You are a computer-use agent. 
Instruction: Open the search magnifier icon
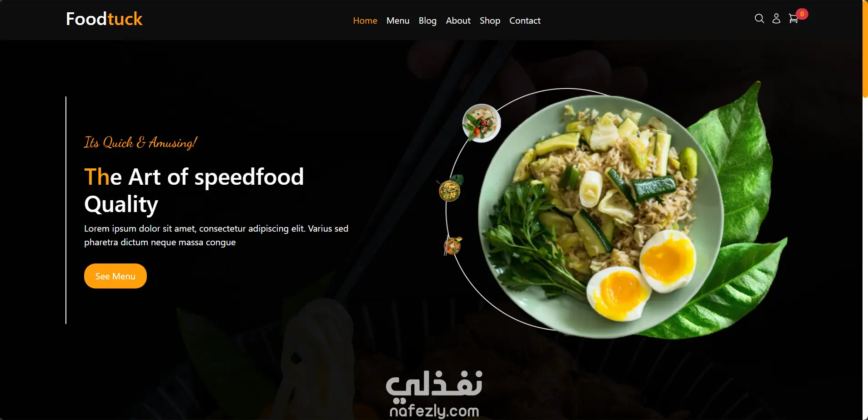pyautogui.click(x=759, y=19)
